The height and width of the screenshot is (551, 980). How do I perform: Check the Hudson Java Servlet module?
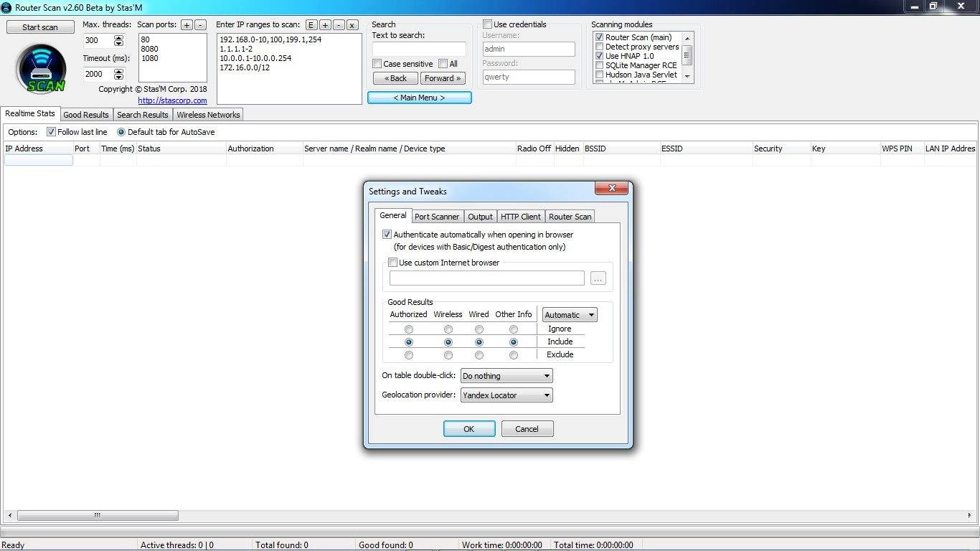(599, 75)
